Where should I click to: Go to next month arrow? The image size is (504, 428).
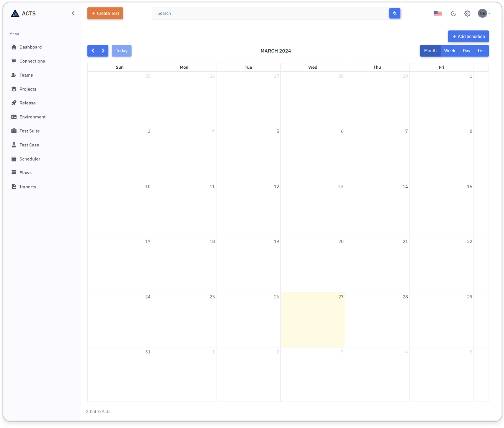click(103, 51)
